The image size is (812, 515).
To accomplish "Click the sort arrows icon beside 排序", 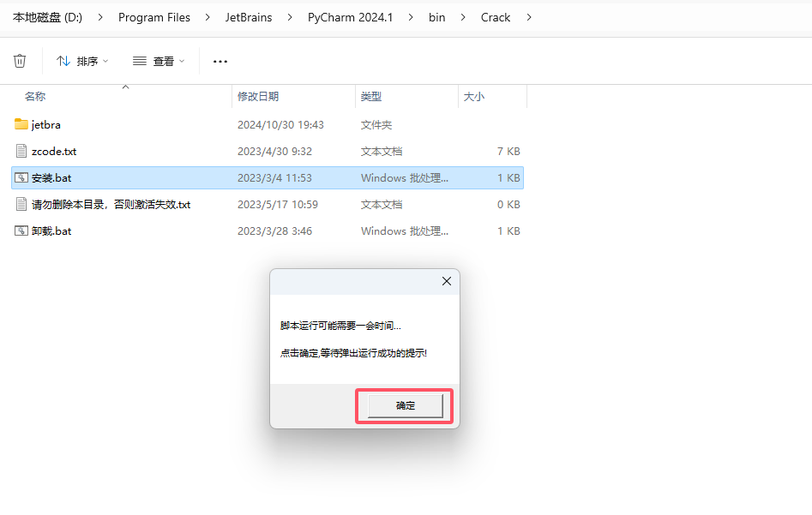I will [x=63, y=61].
